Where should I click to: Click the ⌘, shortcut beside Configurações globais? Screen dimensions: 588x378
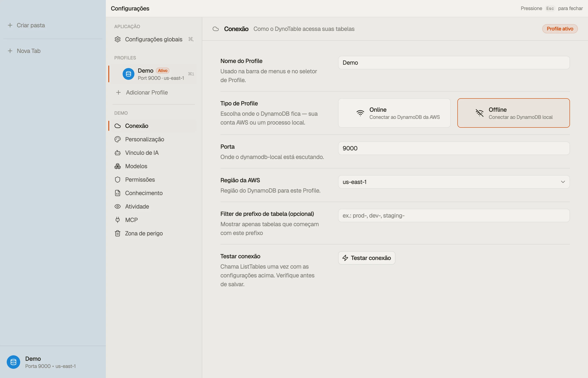coord(191,39)
